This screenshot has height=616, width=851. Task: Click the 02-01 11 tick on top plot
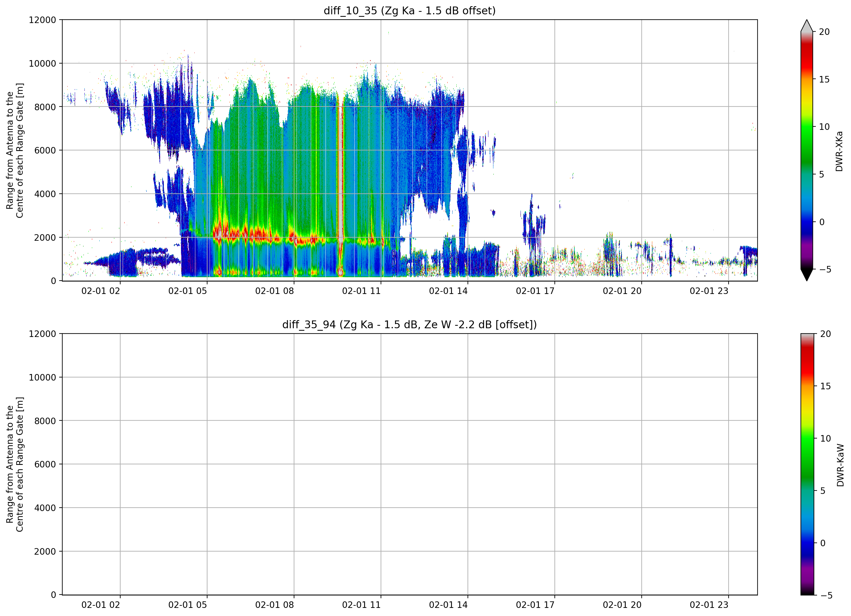point(361,291)
